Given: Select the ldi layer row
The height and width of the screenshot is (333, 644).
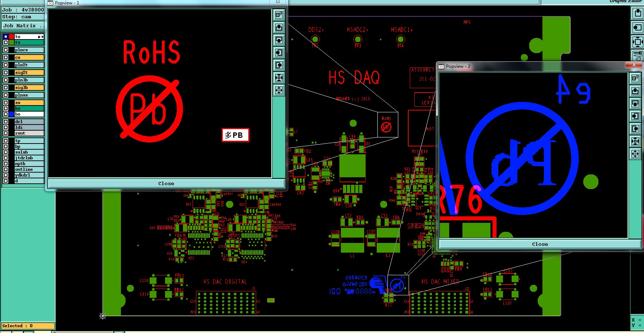Looking at the screenshot, I should pyautogui.click(x=29, y=127).
